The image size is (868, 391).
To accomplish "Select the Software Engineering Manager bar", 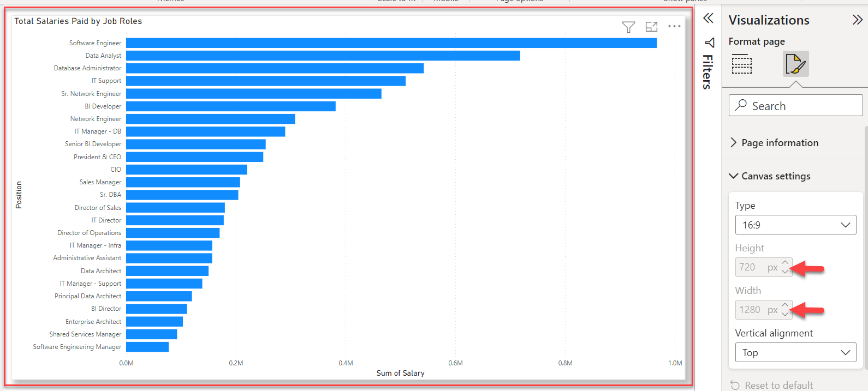I will (147, 347).
